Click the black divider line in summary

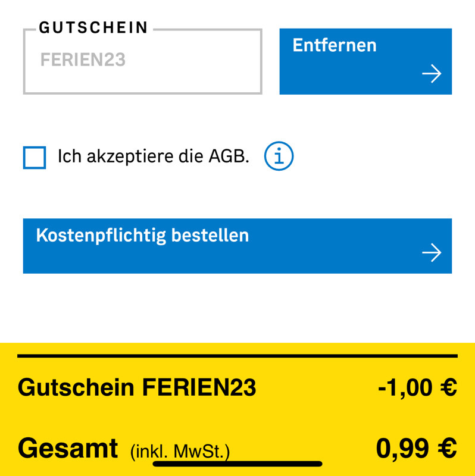point(237,356)
